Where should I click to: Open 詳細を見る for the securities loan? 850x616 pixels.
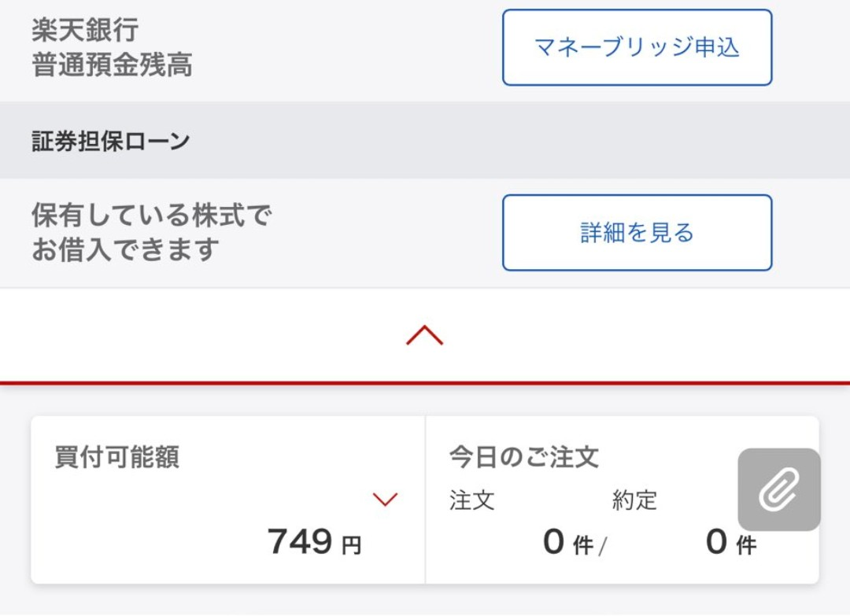636,232
